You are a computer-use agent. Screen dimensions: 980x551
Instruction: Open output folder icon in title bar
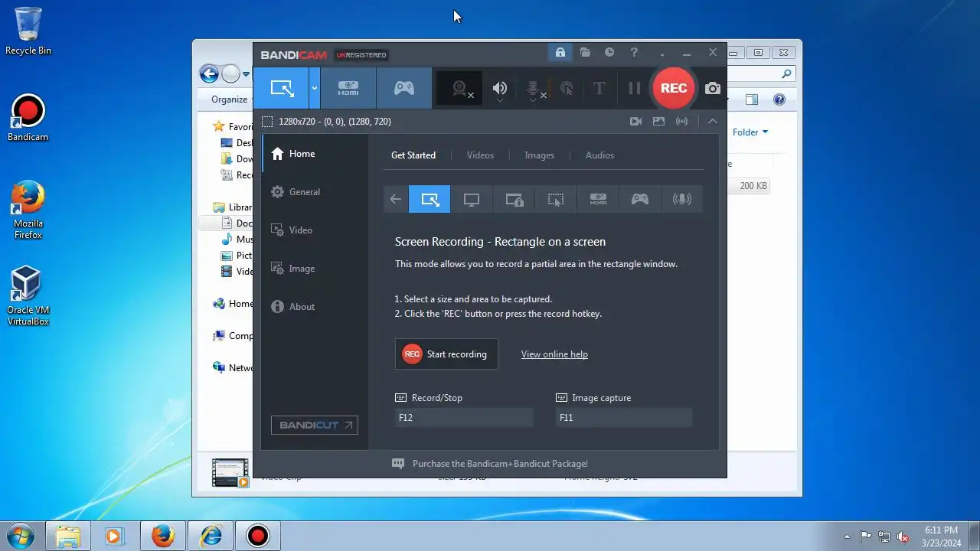(x=585, y=52)
